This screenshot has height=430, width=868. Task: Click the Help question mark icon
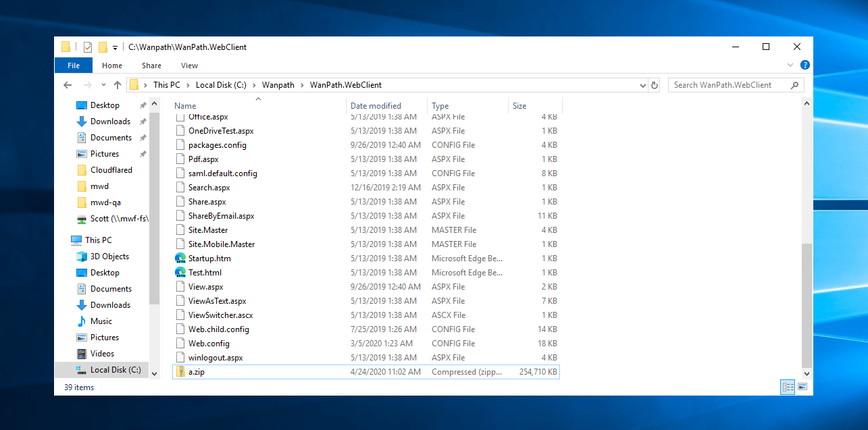(805, 65)
